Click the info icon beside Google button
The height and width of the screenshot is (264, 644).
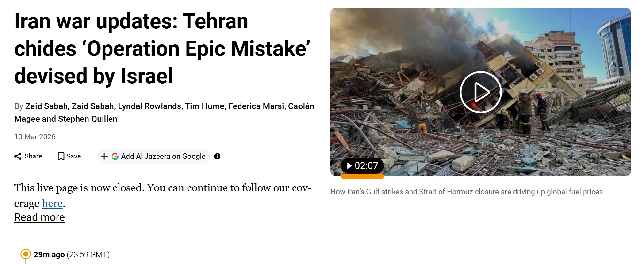click(217, 156)
